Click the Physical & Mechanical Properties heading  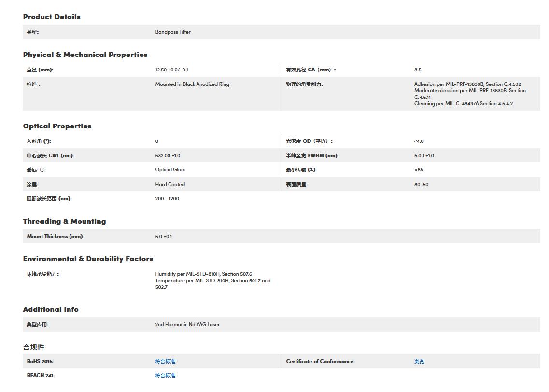tap(85, 55)
